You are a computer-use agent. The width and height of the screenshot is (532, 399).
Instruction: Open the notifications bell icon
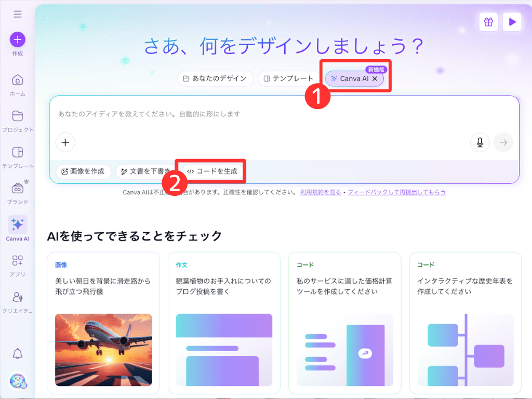coord(18,353)
